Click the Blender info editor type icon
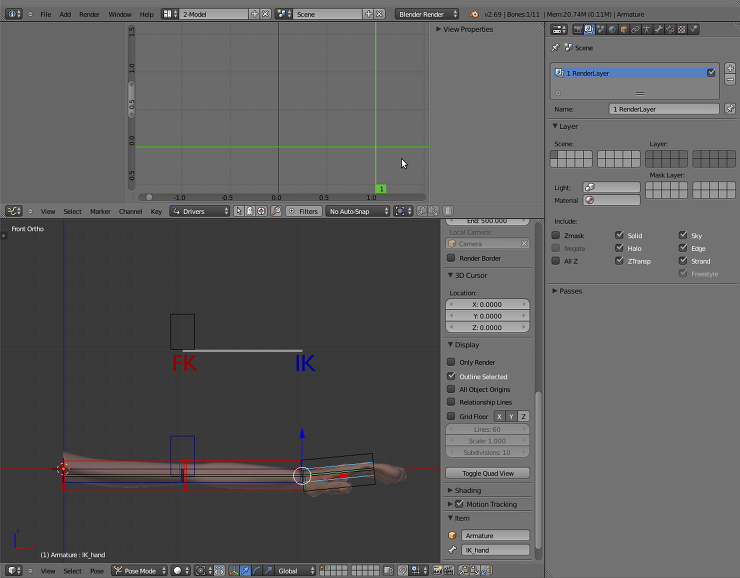The image size is (740, 578). pos(11,15)
